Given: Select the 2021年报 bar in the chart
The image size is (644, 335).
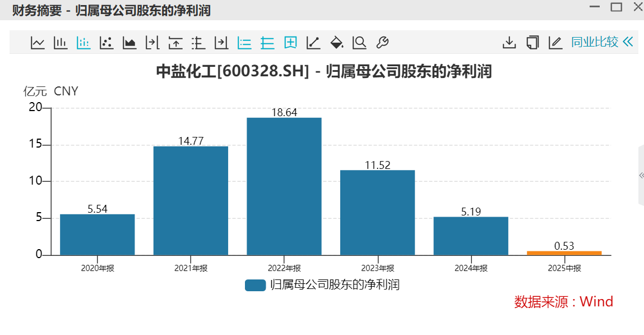Looking at the screenshot, I should [x=191, y=200].
